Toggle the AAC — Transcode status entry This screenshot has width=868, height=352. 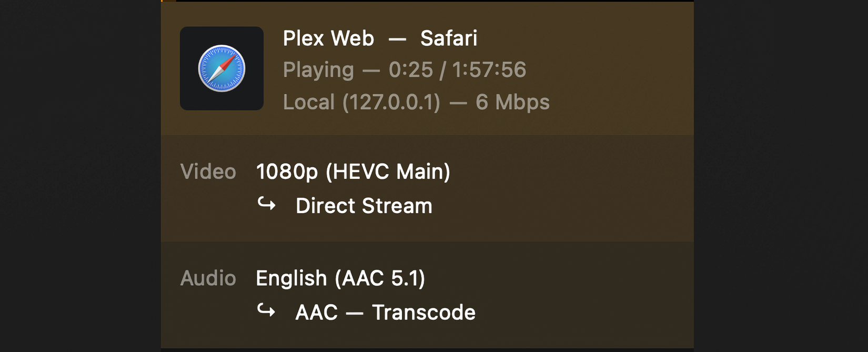pos(385,311)
